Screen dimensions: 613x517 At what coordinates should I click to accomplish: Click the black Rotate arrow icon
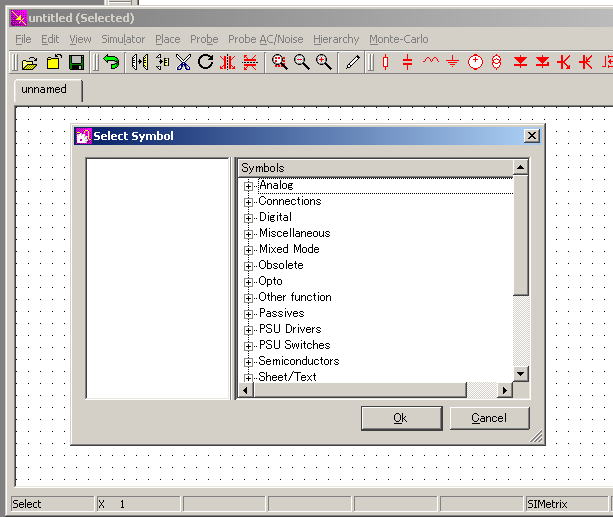205,62
